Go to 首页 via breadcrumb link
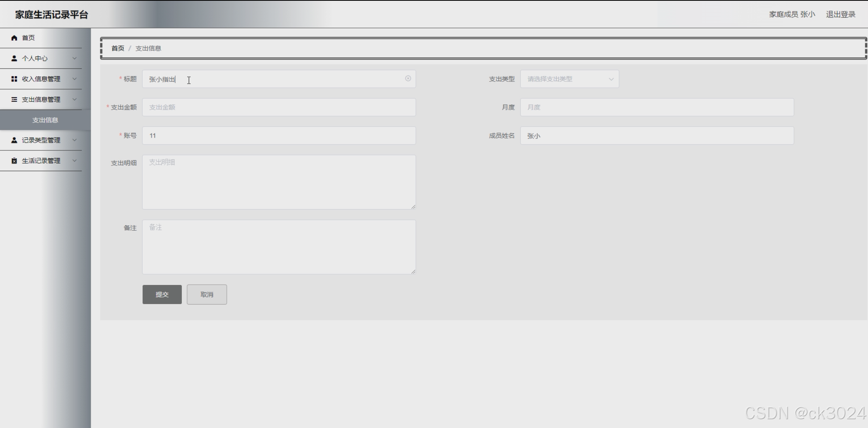 point(118,48)
